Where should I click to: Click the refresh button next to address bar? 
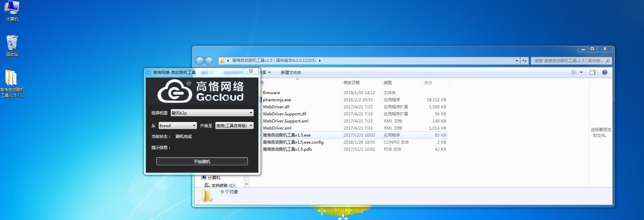pos(524,61)
